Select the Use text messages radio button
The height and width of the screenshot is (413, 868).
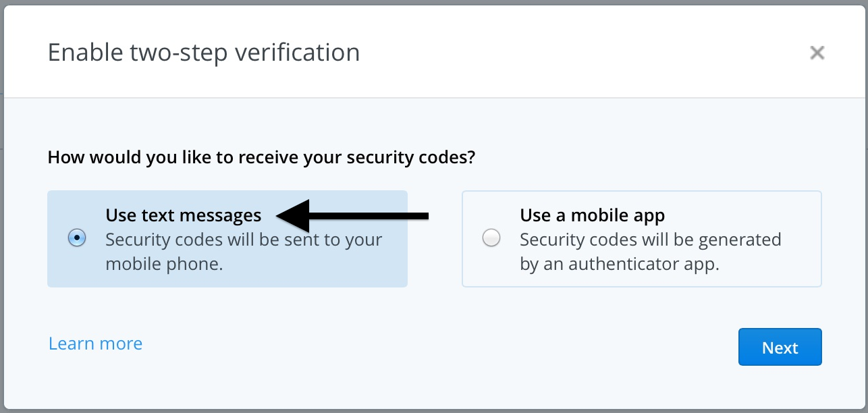pos(77,238)
